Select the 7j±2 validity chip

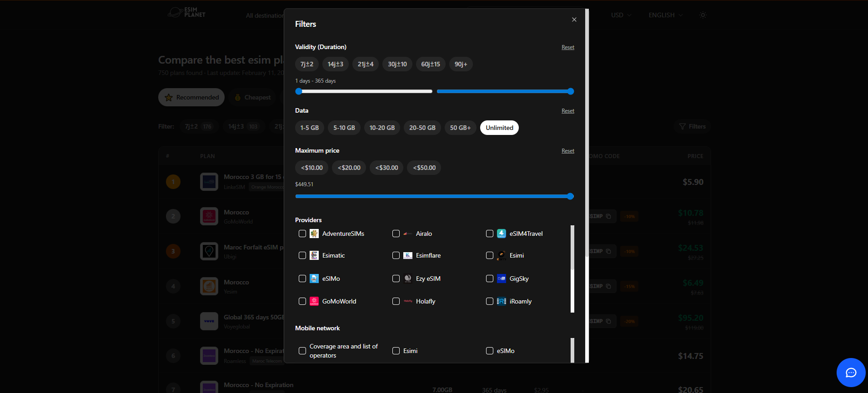307,64
